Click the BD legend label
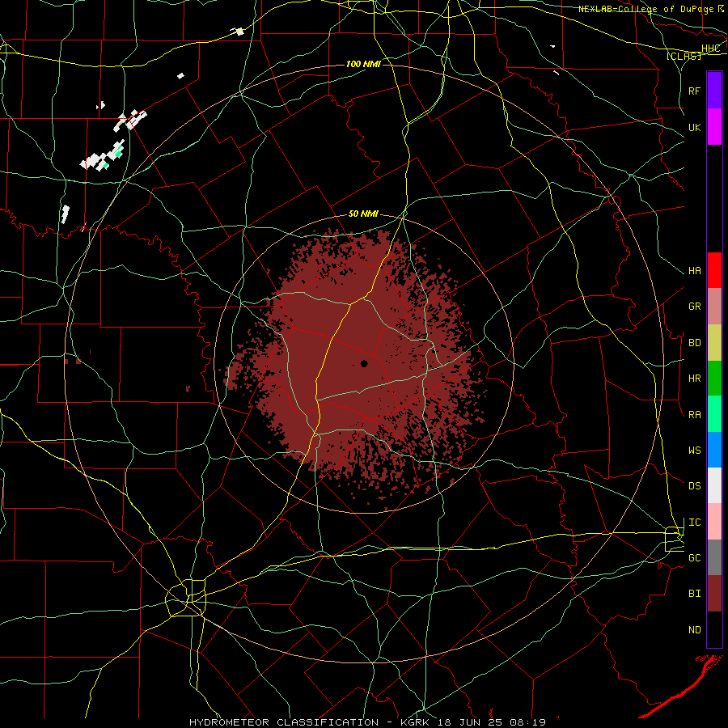The width and height of the screenshot is (728, 728). (694, 343)
